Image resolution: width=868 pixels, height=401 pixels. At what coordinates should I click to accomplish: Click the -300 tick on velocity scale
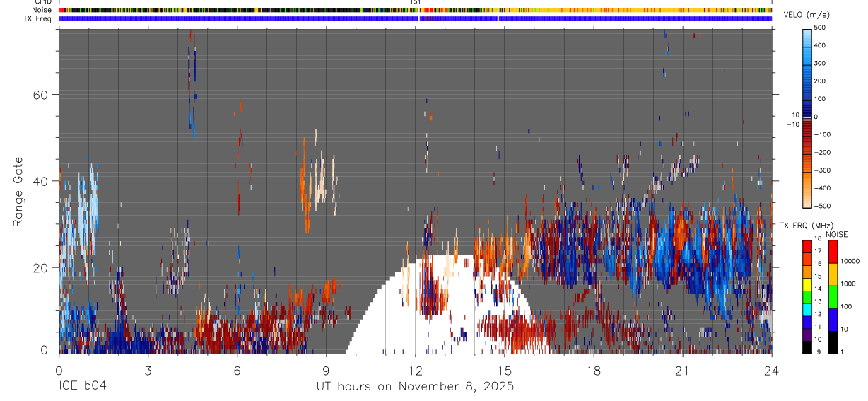coord(821,170)
